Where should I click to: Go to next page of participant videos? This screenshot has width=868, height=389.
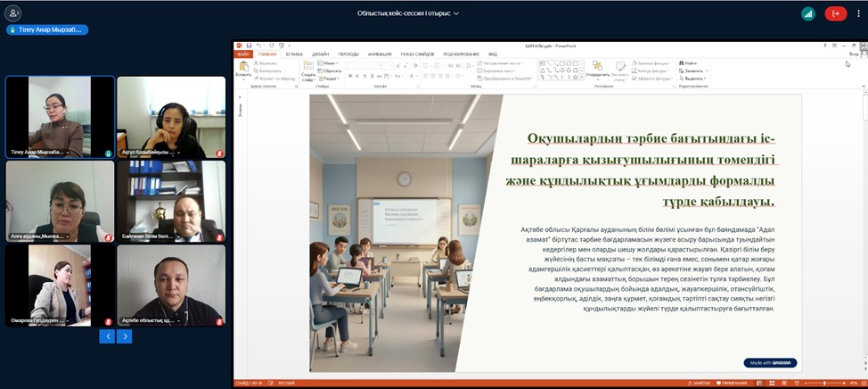[125, 336]
